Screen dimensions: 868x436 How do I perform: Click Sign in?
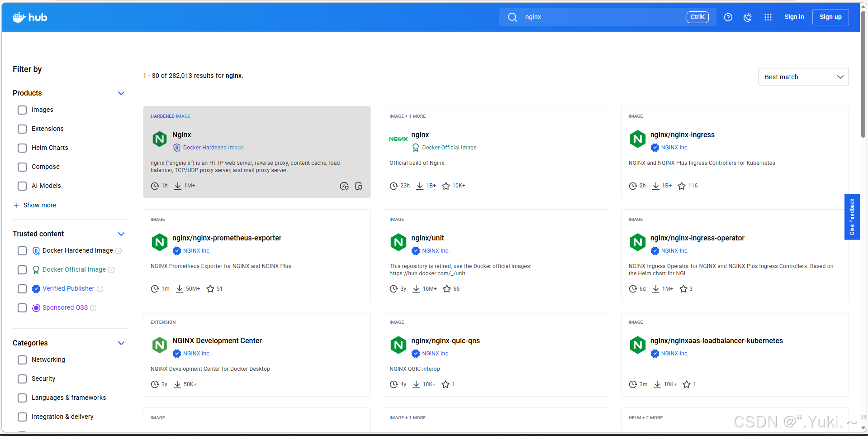coord(794,17)
